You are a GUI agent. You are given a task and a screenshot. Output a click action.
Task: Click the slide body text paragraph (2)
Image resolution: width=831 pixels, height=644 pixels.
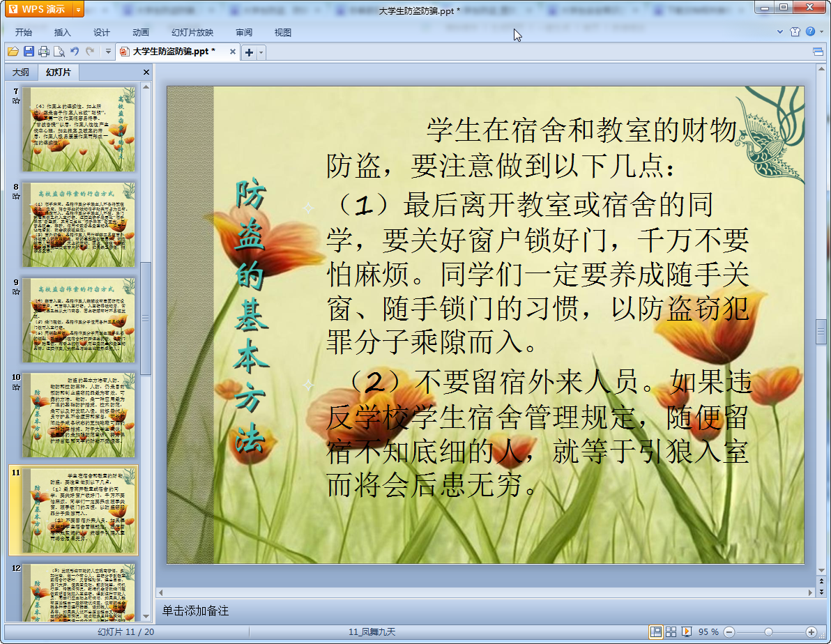click(539, 434)
